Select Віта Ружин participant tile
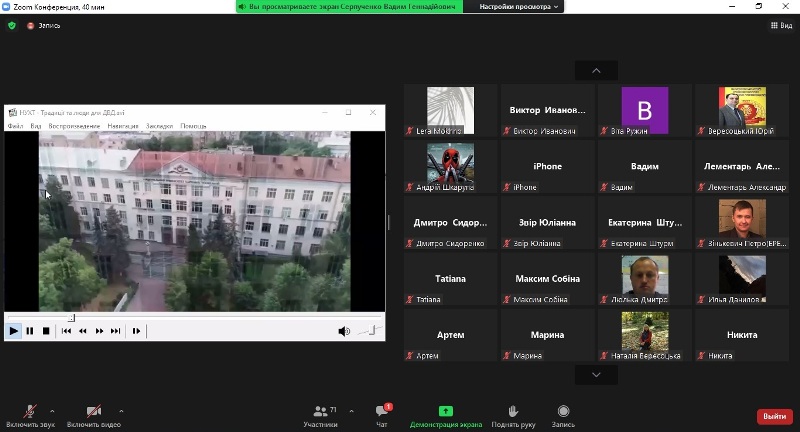This screenshot has height=432, width=800. (645, 111)
